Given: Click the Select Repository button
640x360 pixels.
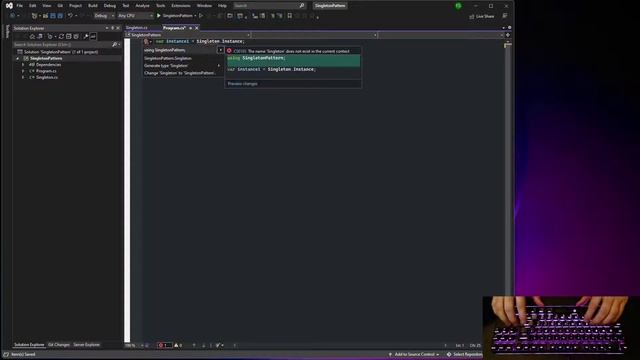Looking at the screenshot, I should click(x=464, y=354).
